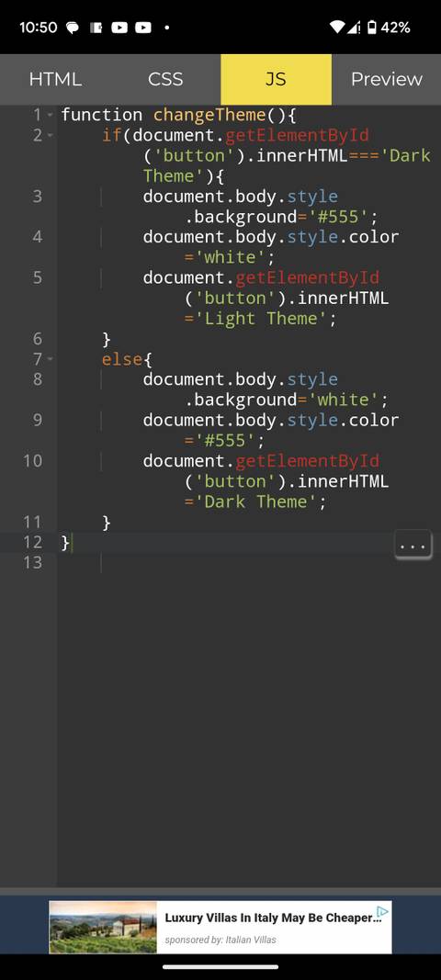Screen dimensions: 441x980
Task: Place cursor after closing brace on line 12
Action: click(x=73, y=543)
